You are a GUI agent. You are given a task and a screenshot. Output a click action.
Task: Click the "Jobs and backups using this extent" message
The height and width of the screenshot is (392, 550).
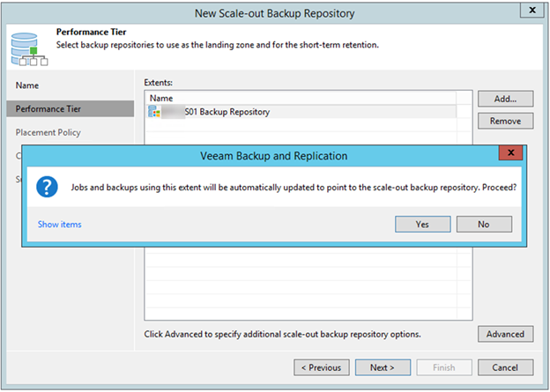[294, 188]
